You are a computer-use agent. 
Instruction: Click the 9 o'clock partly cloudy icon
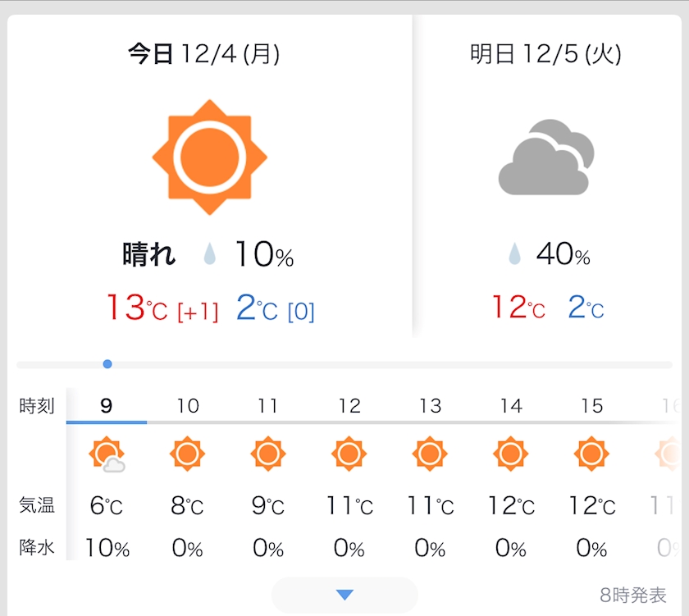(107, 454)
